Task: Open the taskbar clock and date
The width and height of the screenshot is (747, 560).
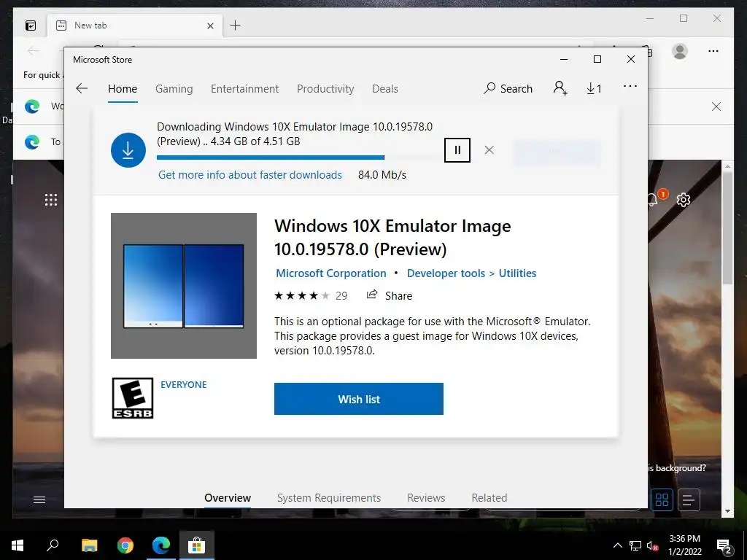Action: (684, 545)
